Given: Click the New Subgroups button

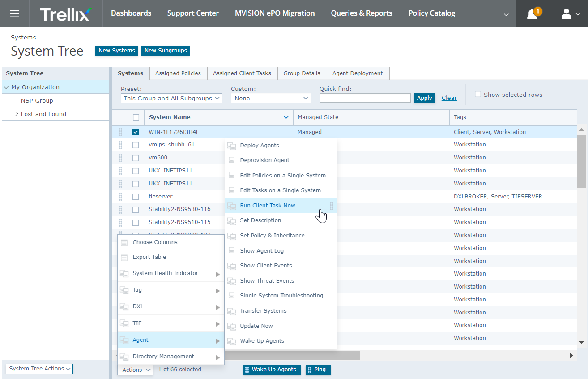Looking at the screenshot, I should [x=166, y=51].
